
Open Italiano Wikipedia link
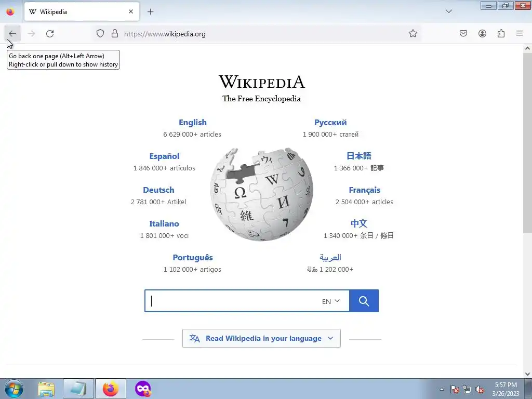[x=164, y=223]
